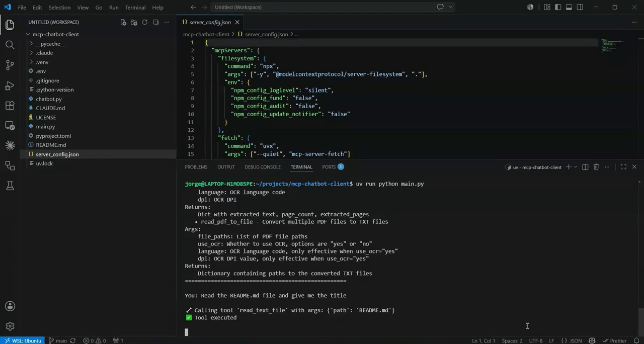
Task: Open the Testing flask view
Action: (x=10, y=186)
